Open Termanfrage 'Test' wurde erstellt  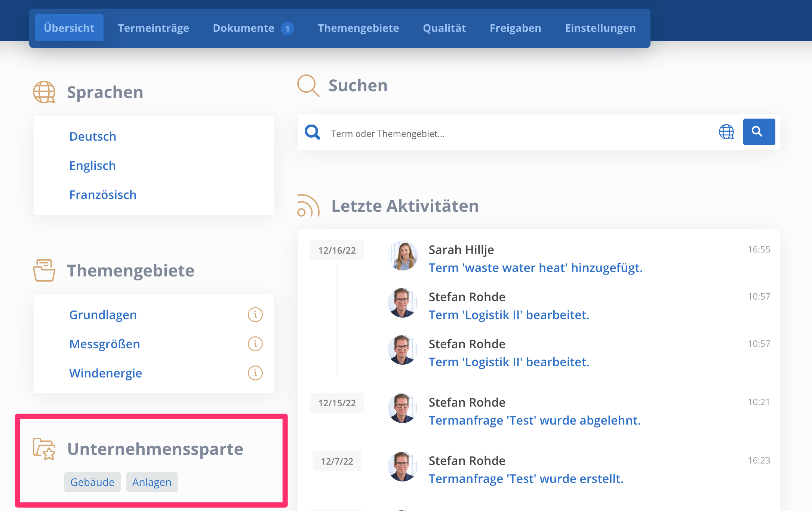click(x=526, y=479)
